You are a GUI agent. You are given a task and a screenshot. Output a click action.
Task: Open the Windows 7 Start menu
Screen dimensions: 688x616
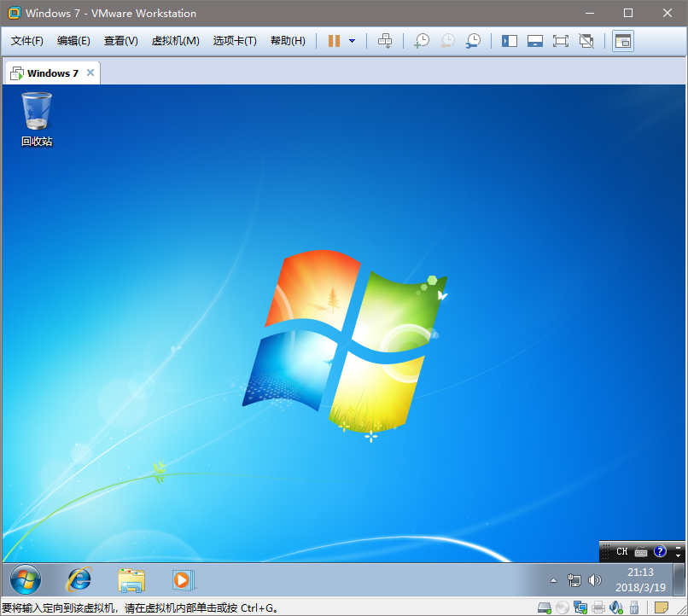click(26, 579)
